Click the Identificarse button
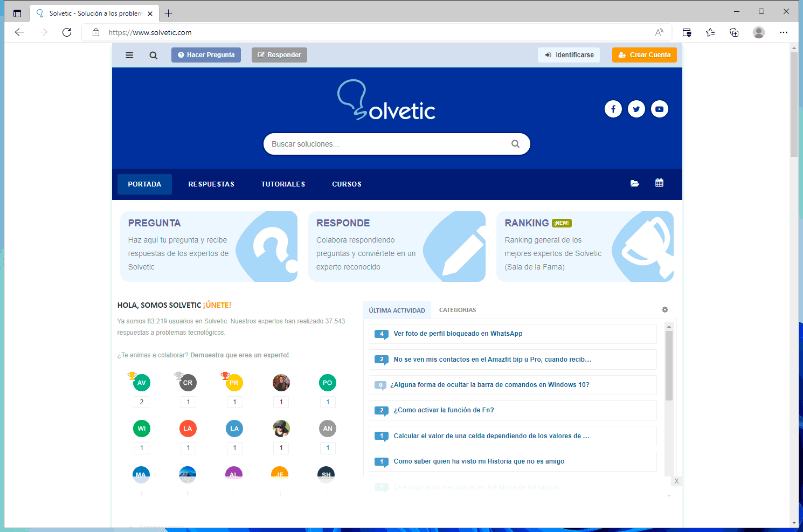Screen dimensions: 803x532 (569, 55)
